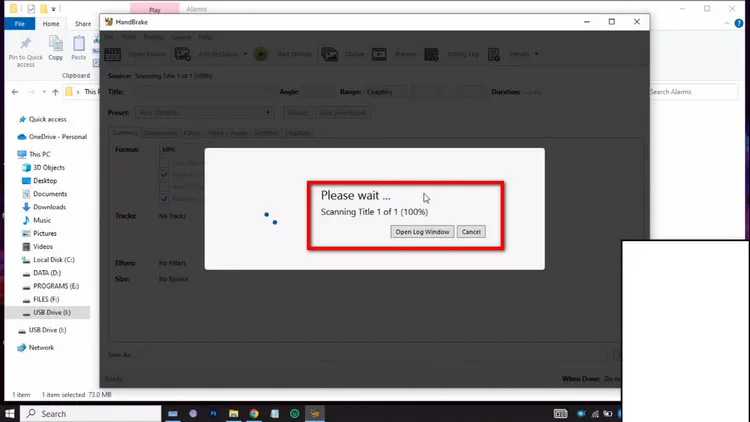Open the Tools menu in HandBrake
The width and height of the screenshot is (750, 422).
point(128,37)
